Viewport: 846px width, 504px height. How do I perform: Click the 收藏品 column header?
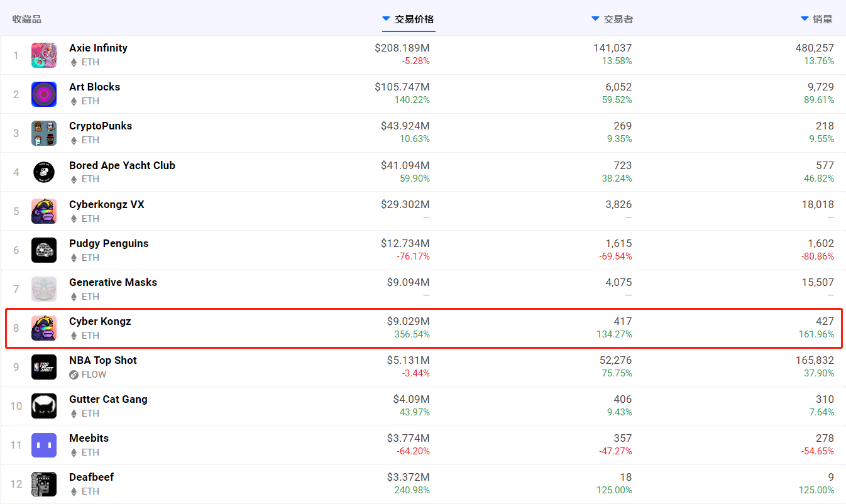27,19
